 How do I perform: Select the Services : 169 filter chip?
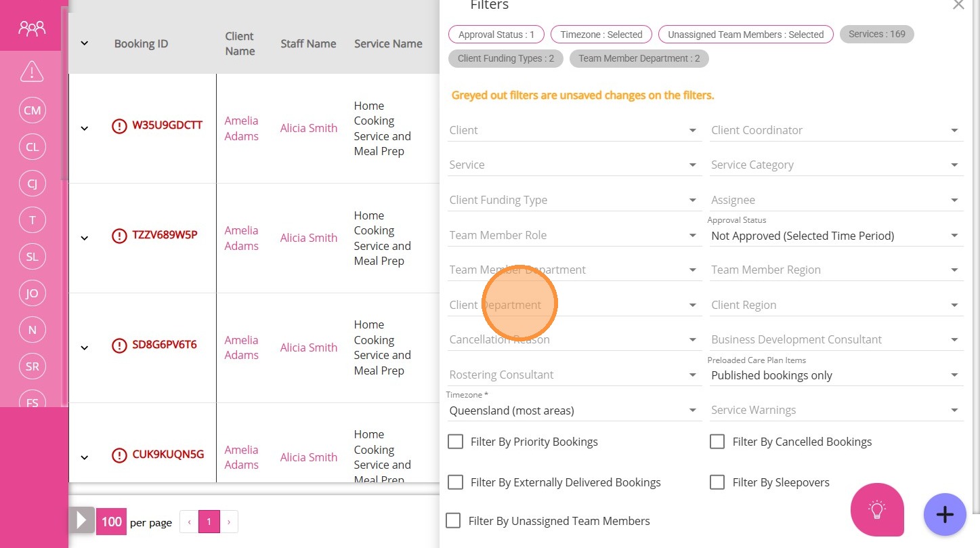coord(876,34)
